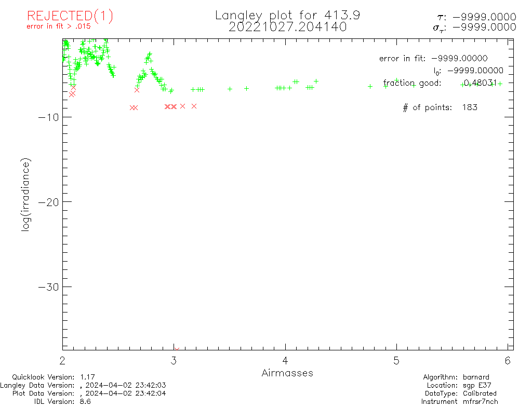The height and width of the screenshot is (408, 532).
Task: Click the x-axis tick label 4
Action: point(285,361)
